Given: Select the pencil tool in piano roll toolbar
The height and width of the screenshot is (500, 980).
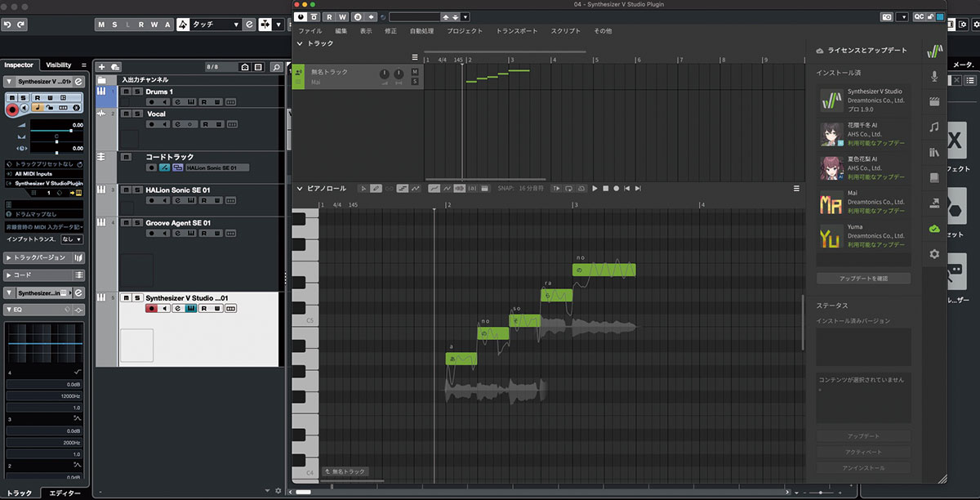Looking at the screenshot, I should coord(376,188).
